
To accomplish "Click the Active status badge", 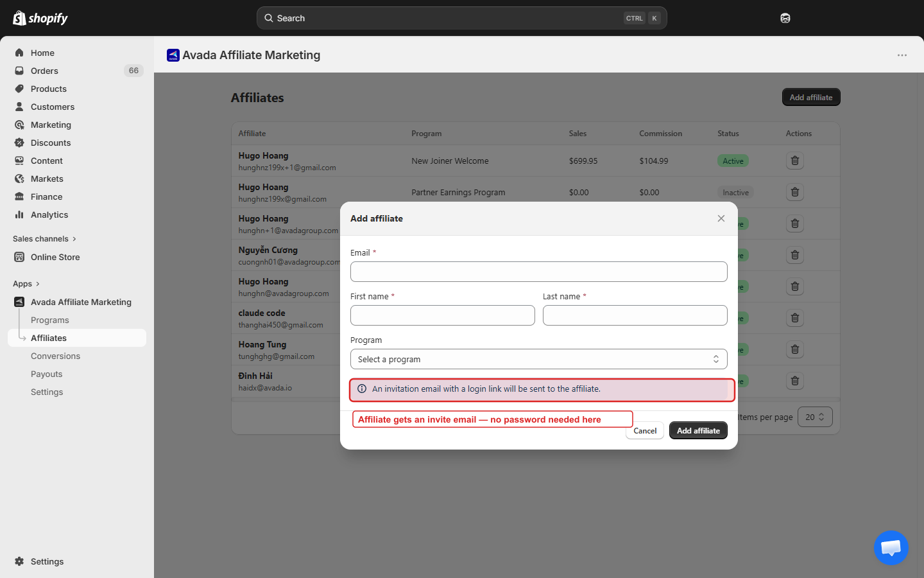I will click(733, 161).
